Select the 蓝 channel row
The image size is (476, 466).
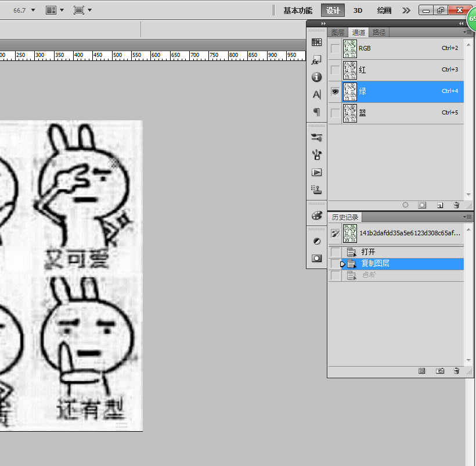402,113
